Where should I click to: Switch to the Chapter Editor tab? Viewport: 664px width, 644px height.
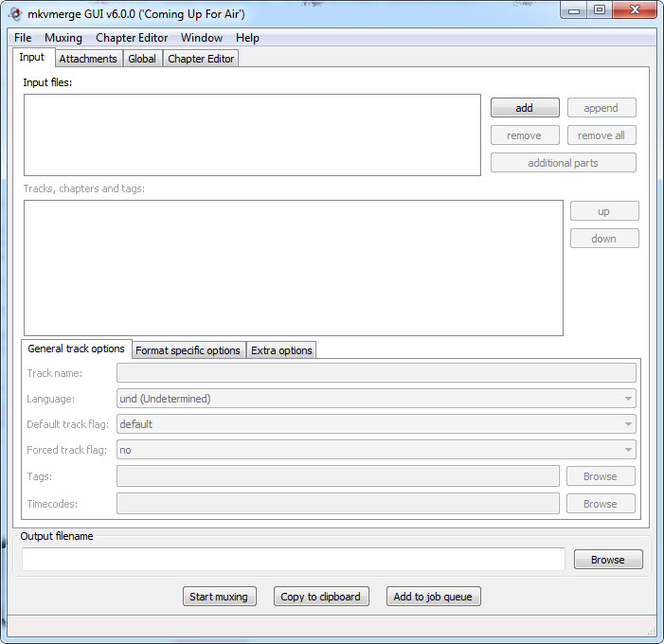tap(201, 59)
